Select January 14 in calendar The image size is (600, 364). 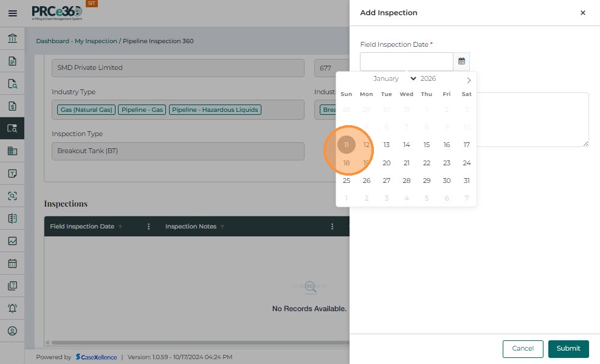(x=406, y=145)
